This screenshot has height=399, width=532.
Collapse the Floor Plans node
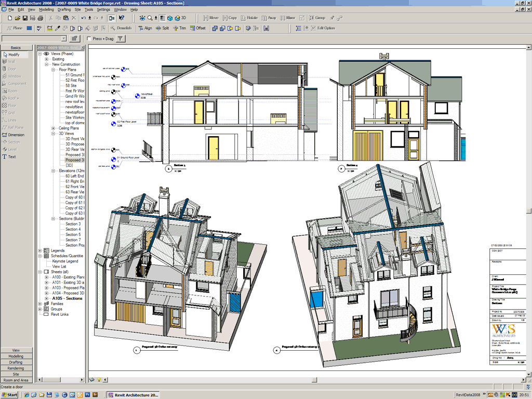pyautogui.click(x=54, y=70)
